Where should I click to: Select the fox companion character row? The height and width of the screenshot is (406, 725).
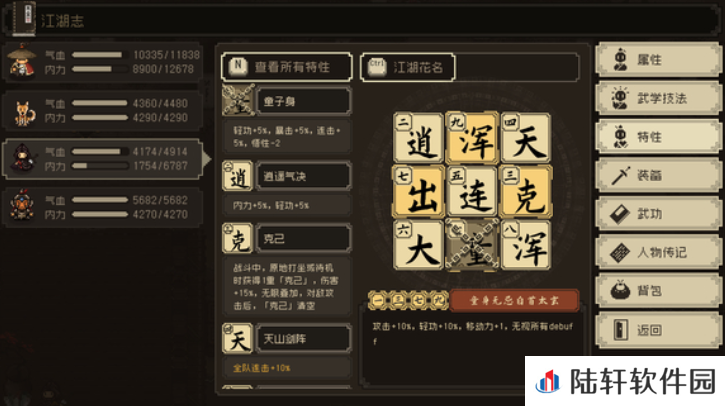[103, 111]
